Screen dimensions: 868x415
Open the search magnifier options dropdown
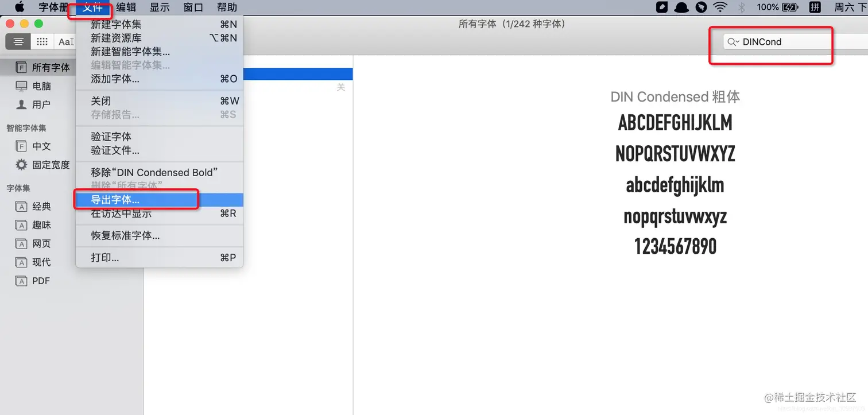733,42
